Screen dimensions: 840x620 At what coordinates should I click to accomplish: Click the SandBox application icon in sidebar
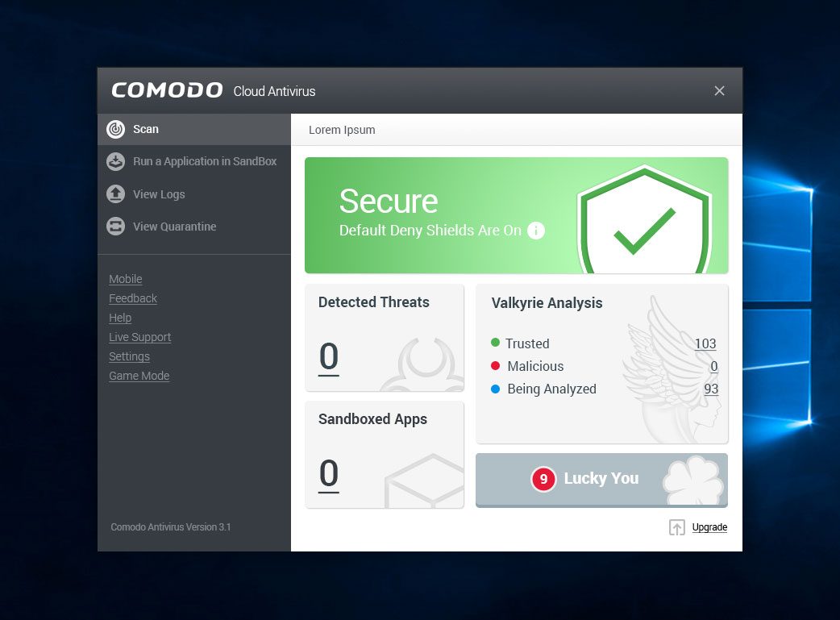[116, 161]
